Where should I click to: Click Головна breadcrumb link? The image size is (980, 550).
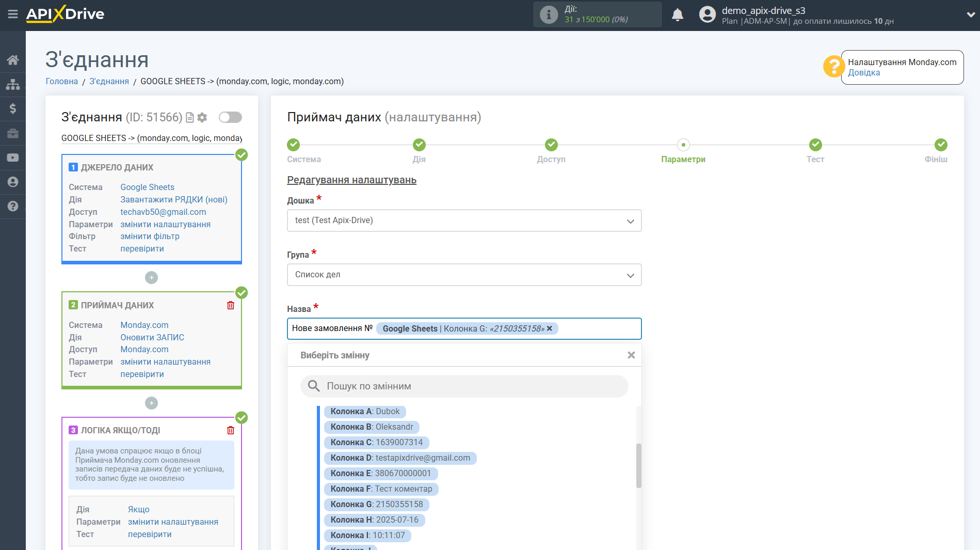[x=61, y=81]
